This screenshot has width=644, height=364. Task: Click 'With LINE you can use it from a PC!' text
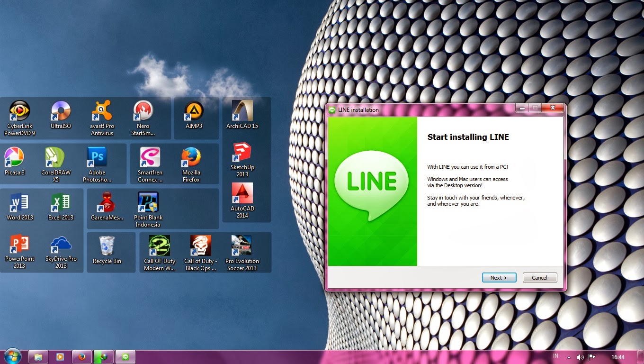[x=467, y=167]
